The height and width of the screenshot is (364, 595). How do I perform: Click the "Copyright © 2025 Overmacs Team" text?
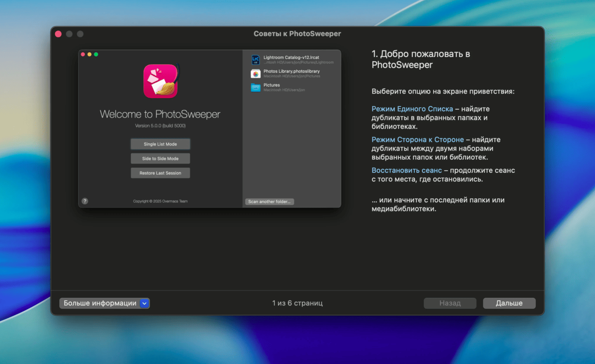coord(160,201)
